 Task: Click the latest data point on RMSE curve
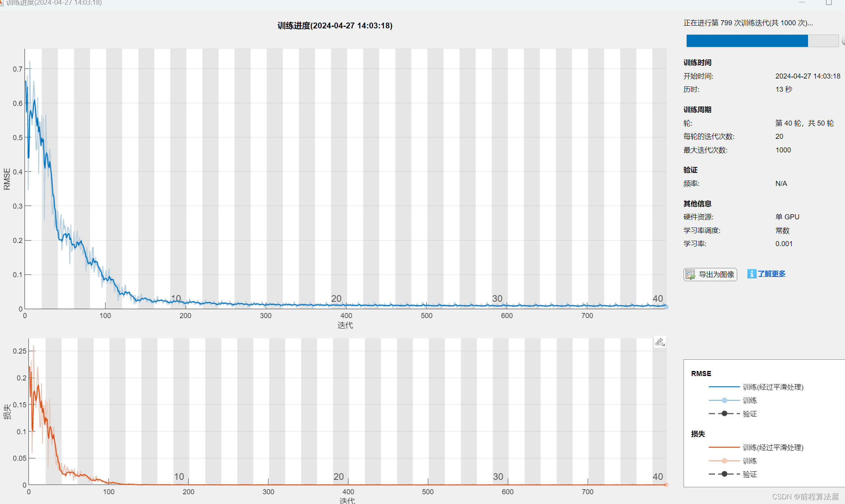pyautogui.click(x=666, y=307)
